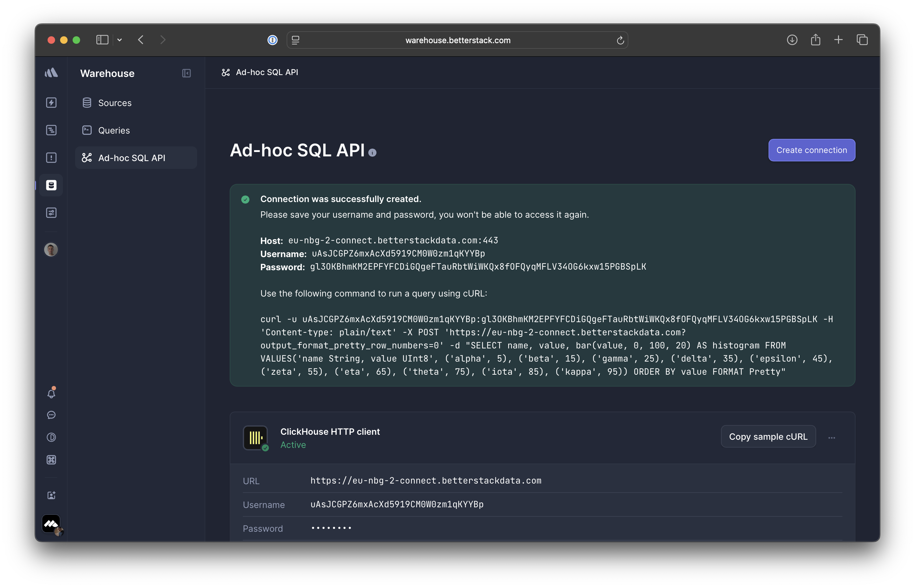
Task: Open the logs icon in the left rail
Action: click(x=51, y=130)
